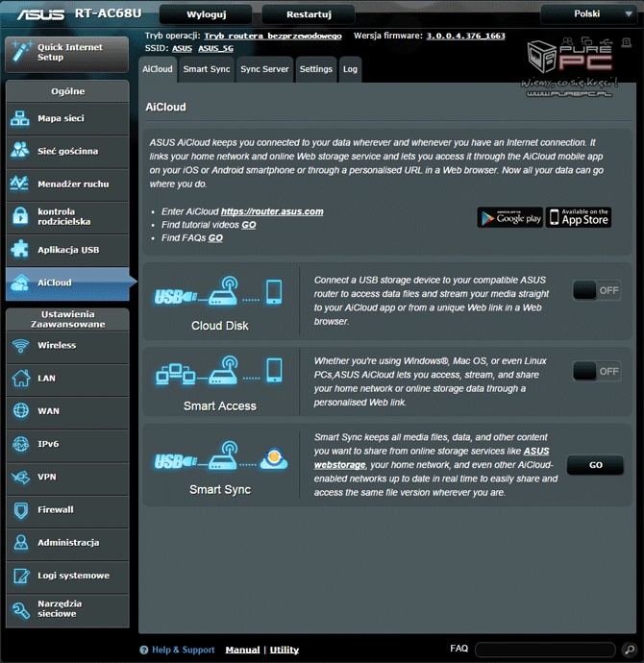The height and width of the screenshot is (663, 644).
Task: Open the Polski language dropdown
Action: 588,14
